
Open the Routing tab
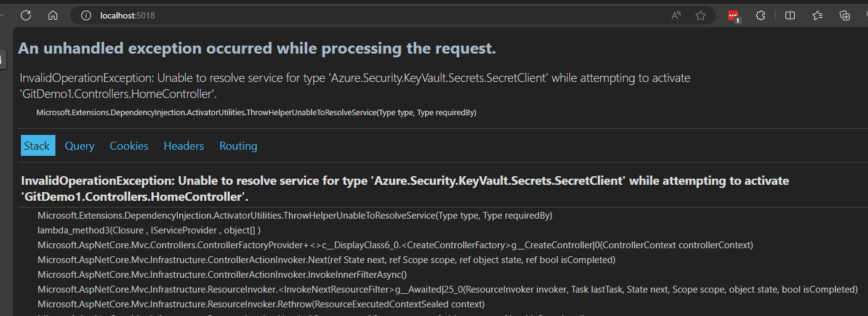(x=238, y=146)
